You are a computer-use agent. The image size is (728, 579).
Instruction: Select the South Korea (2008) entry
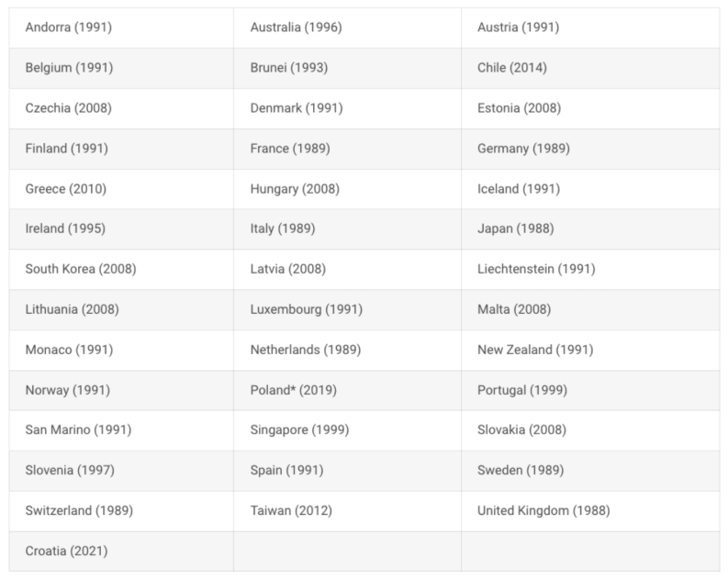[x=81, y=269]
